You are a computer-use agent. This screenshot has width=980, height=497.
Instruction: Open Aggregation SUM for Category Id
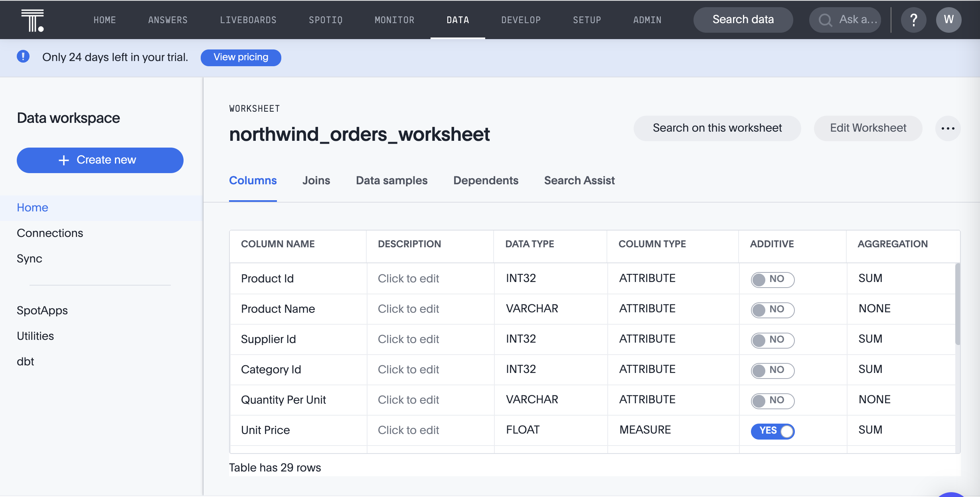click(870, 369)
